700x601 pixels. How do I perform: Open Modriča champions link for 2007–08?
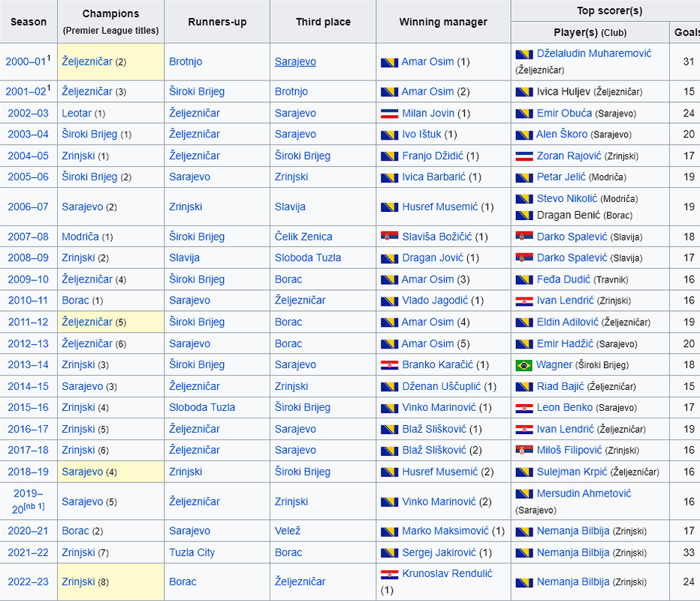(80, 237)
